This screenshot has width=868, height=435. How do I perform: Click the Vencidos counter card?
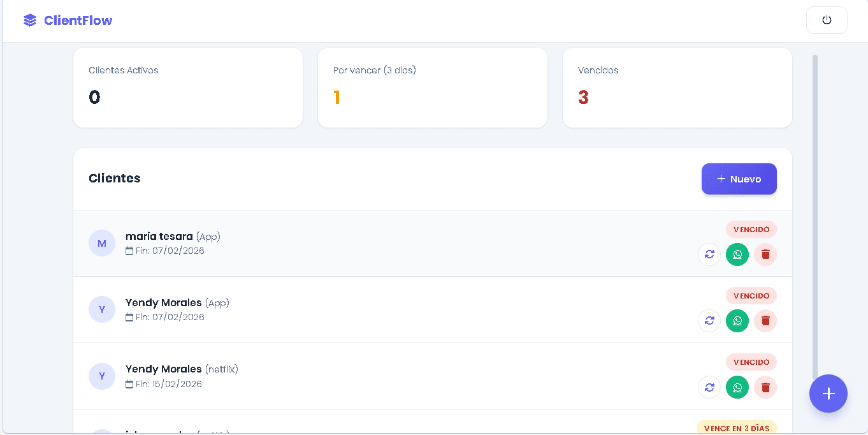pyautogui.click(x=677, y=87)
